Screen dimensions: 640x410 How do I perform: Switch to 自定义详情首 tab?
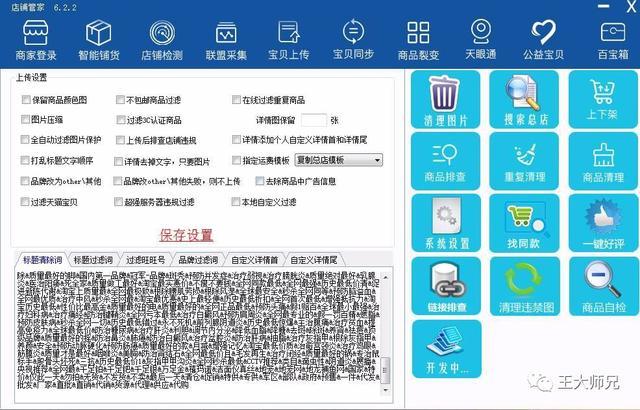254,259
